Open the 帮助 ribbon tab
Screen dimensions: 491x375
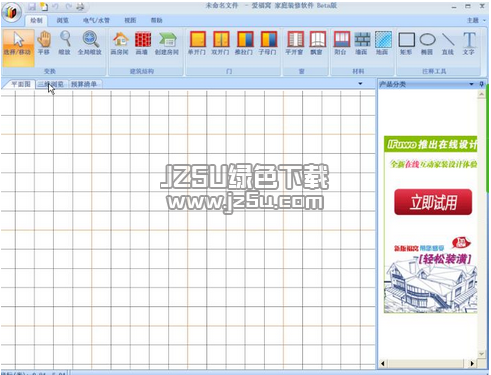[x=156, y=20]
